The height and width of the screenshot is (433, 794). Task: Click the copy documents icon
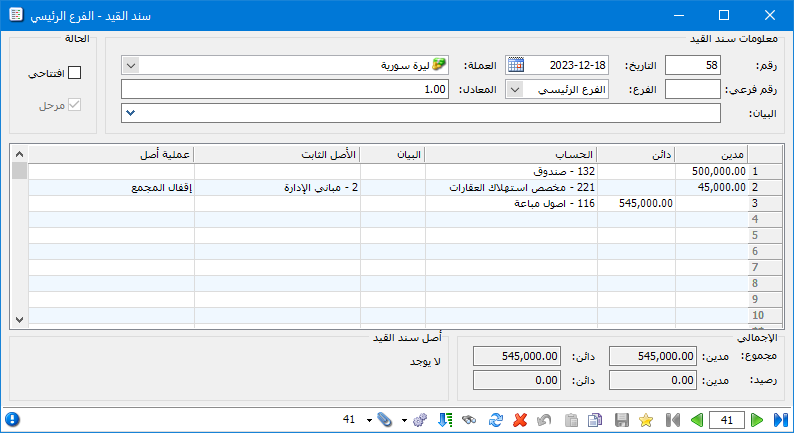tap(595, 420)
